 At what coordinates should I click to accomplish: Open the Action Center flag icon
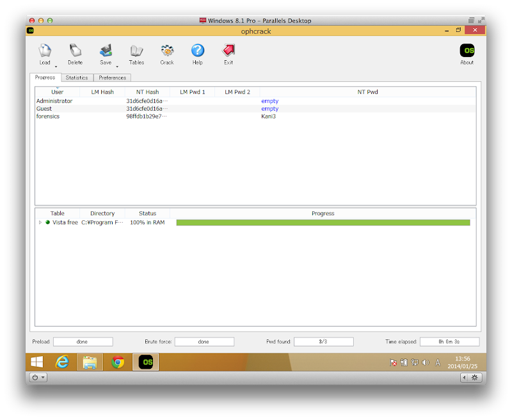(x=393, y=362)
